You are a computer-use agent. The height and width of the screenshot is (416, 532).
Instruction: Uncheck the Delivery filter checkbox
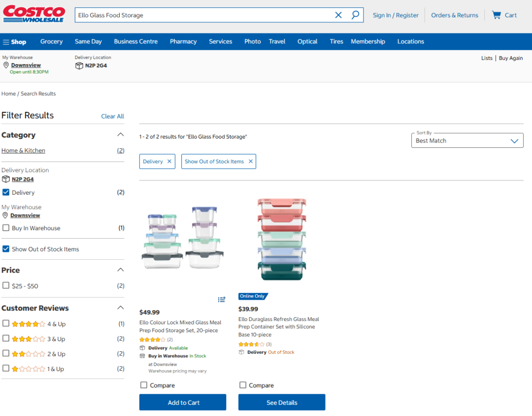[6, 192]
